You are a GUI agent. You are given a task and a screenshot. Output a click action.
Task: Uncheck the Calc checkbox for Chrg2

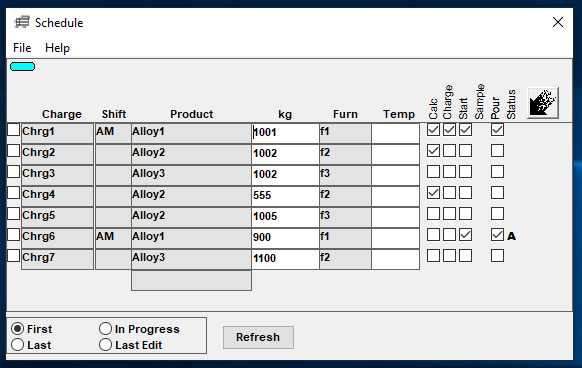pyautogui.click(x=433, y=151)
